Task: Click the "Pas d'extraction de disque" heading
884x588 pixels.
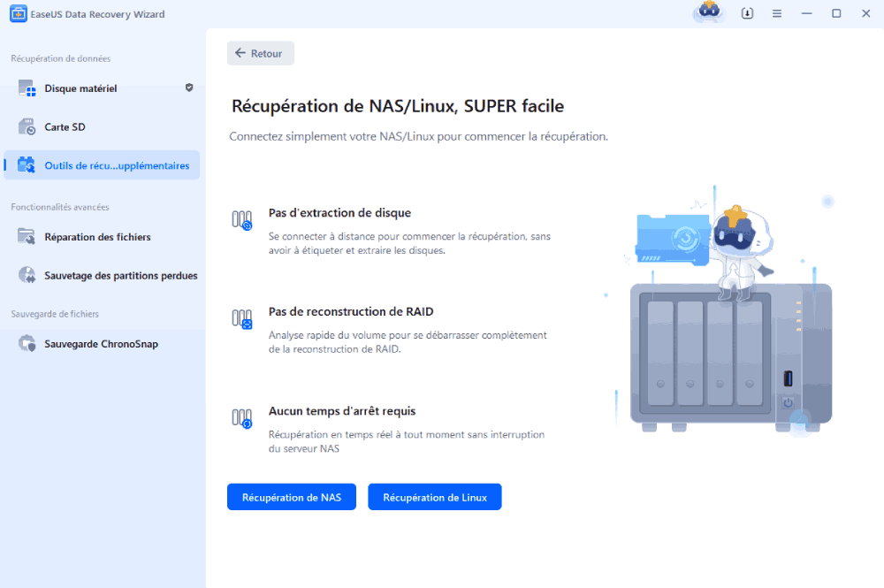Action: [x=339, y=212]
